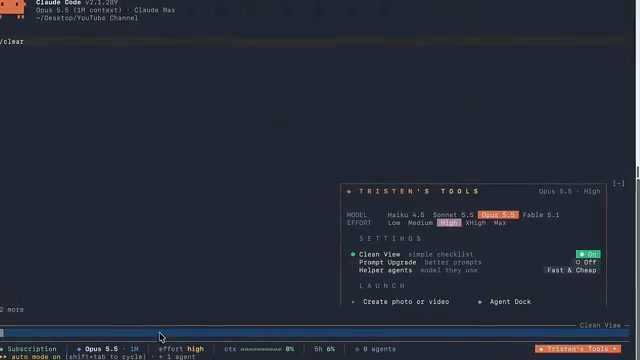Click the Create photo or video arrow icon
Viewport: 640px width, 360px height.
[353, 302]
